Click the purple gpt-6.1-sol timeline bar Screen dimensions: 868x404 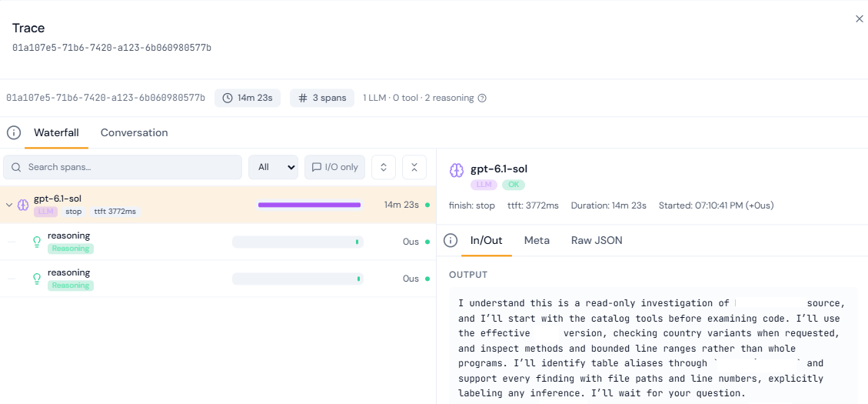(x=309, y=205)
